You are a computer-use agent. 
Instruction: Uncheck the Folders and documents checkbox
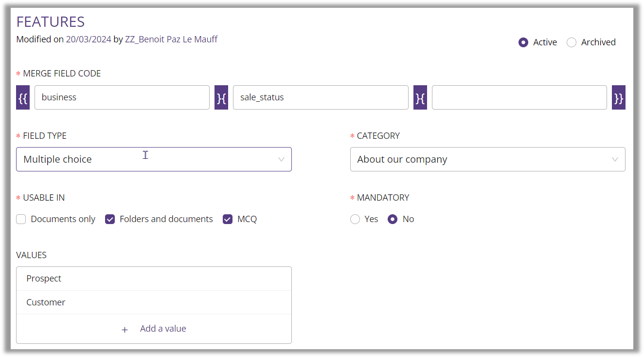110,219
